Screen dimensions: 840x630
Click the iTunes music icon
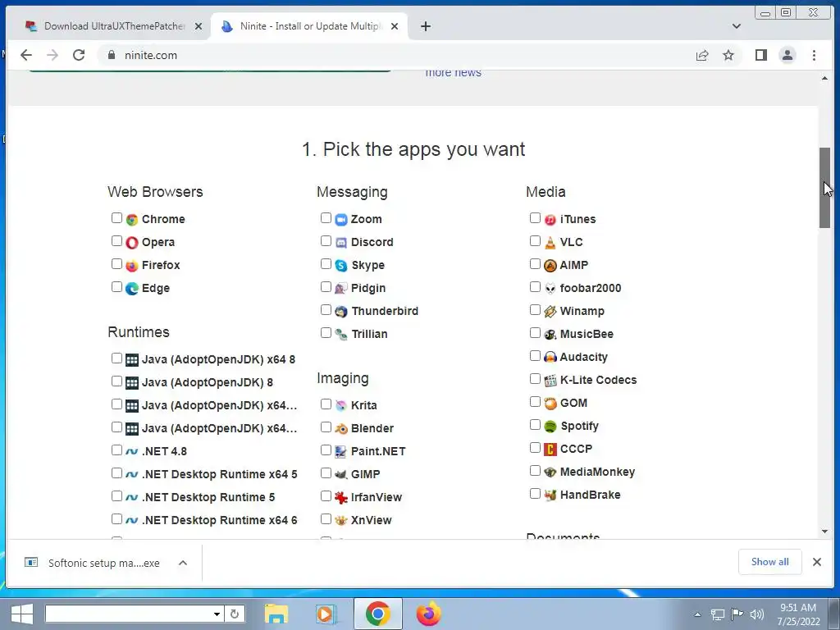(x=550, y=220)
